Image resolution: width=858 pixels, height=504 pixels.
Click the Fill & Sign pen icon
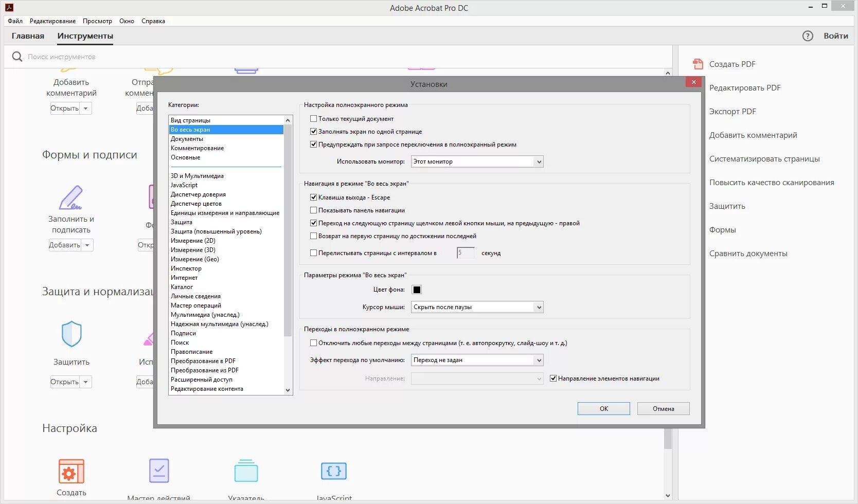click(71, 197)
